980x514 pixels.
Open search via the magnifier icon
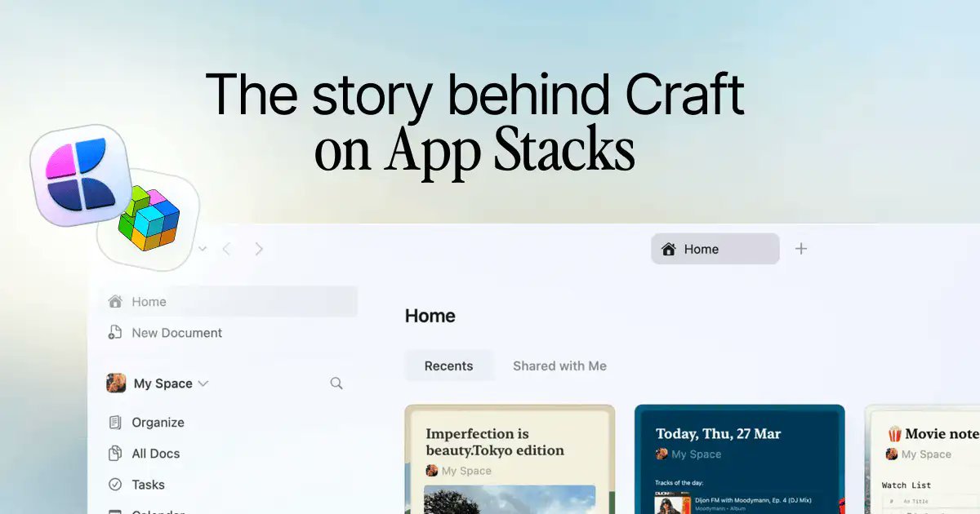coord(336,383)
